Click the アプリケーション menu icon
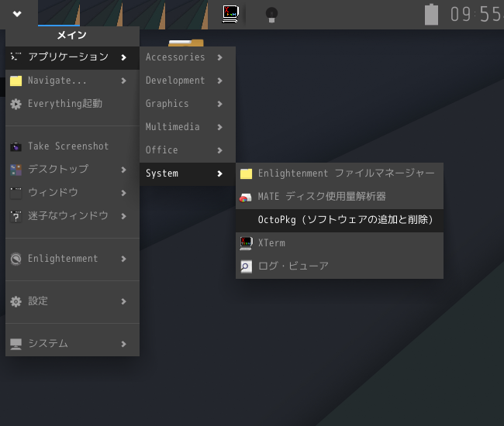 [16, 57]
